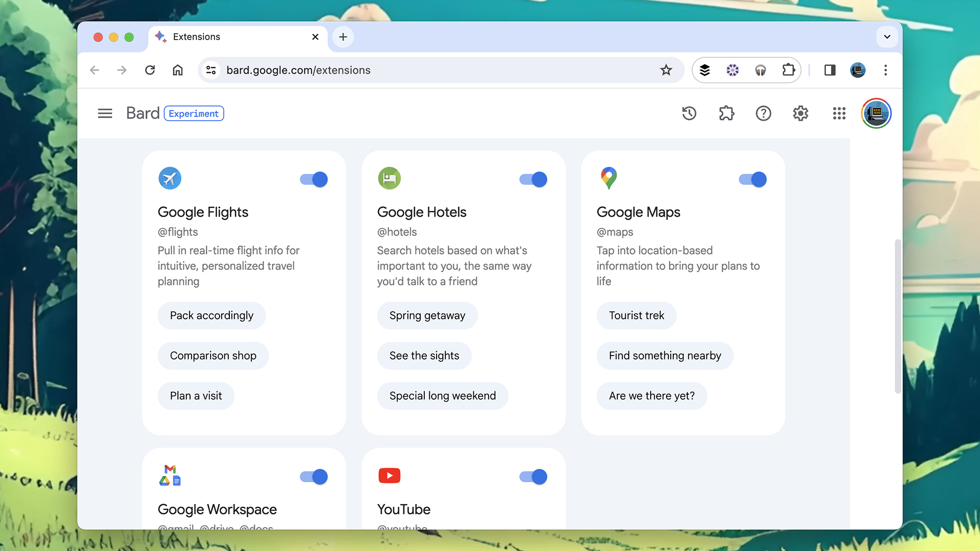Toggle the YouTube extension off
The height and width of the screenshot is (551, 980).
coord(533,477)
